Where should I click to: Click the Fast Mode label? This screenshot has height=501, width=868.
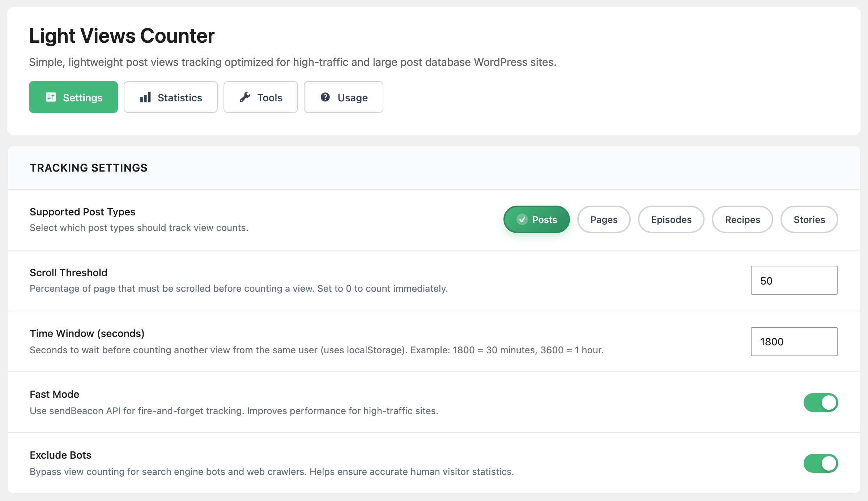point(54,394)
